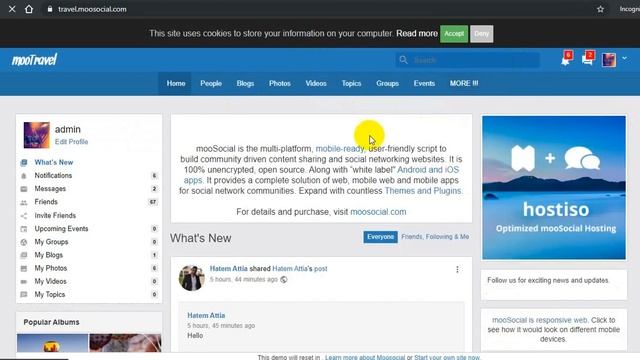Click the My Topics sidebar icon

[x=24, y=295]
